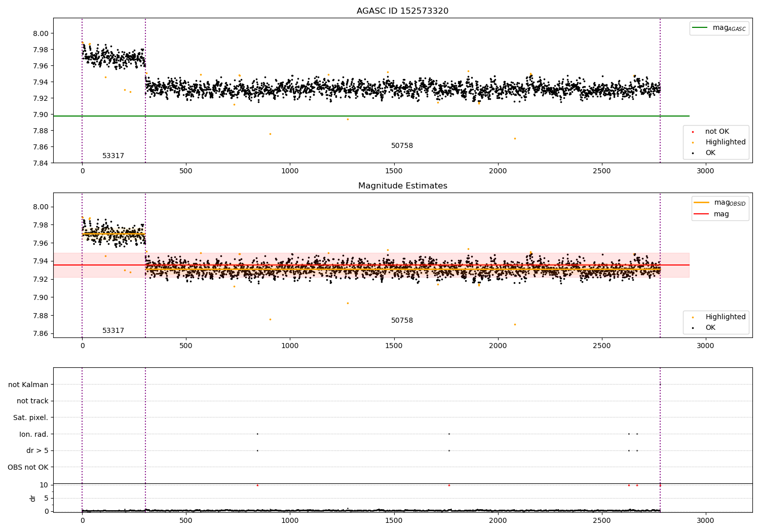Screen dimensions: 760x532
Task: Select the orange mag OBSID legend line swatch
Action: [x=702, y=203]
